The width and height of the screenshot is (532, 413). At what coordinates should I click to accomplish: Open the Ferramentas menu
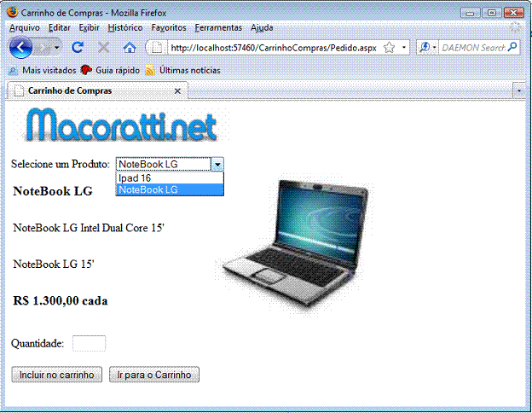click(x=218, y=28)
